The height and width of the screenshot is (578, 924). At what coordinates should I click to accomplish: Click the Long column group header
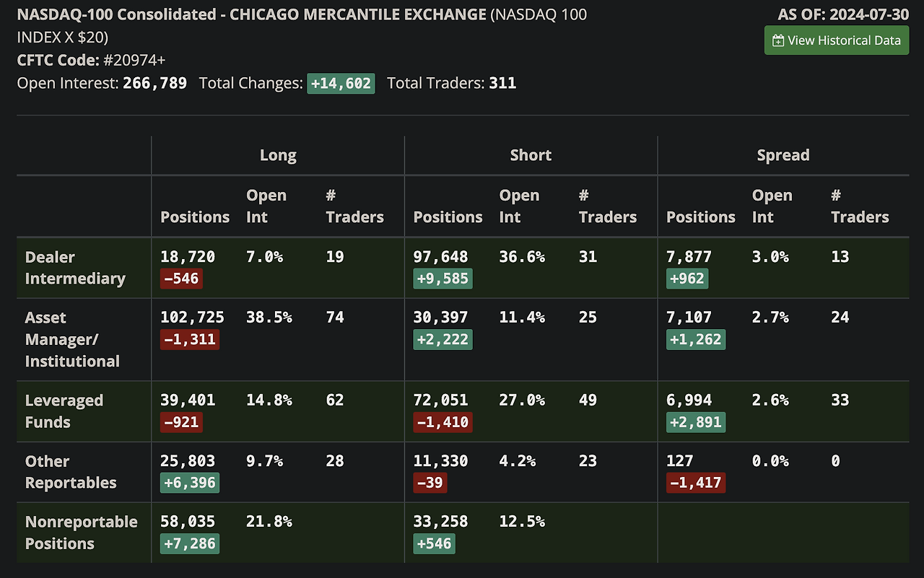coord(278,154)
